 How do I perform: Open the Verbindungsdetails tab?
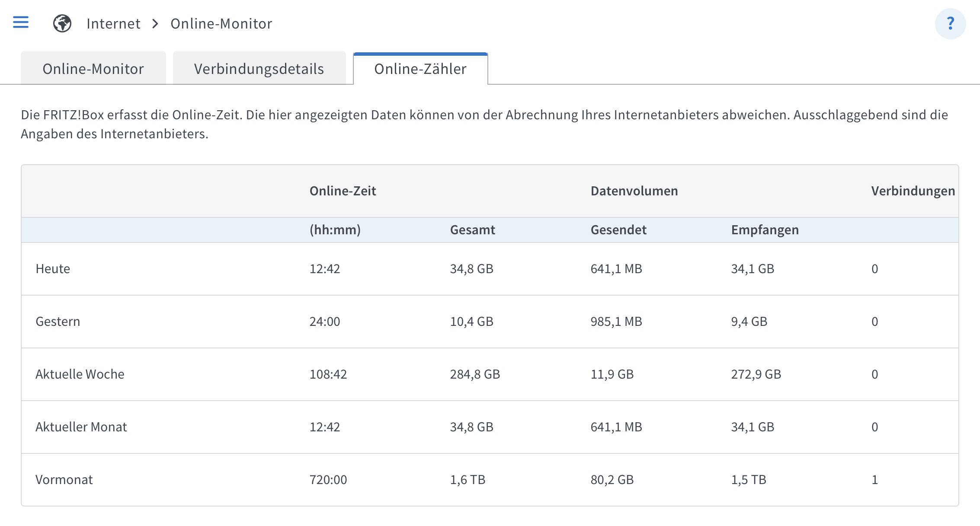coord(259,68)
